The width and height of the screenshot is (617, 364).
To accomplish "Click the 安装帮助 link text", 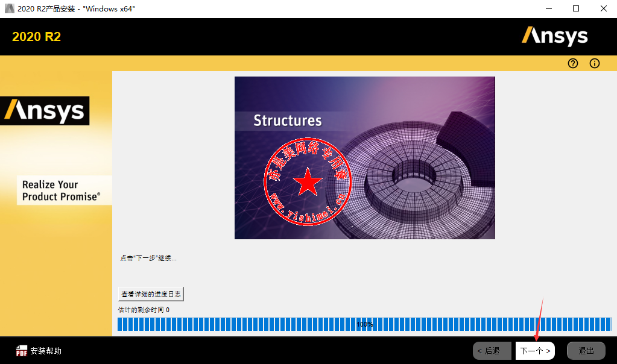I will click(46, 351).
